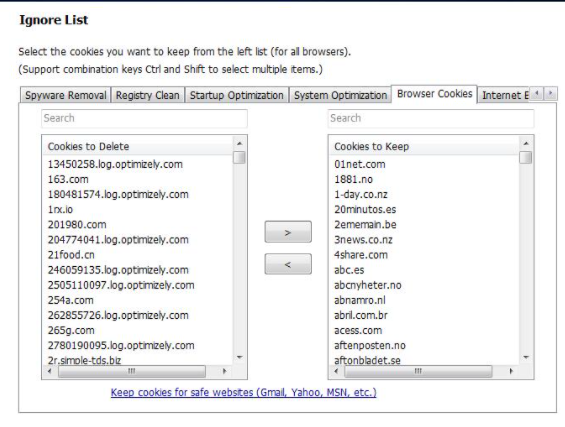
Task: Switch to the Spyware Removal tab
Action: pos(66,95)
